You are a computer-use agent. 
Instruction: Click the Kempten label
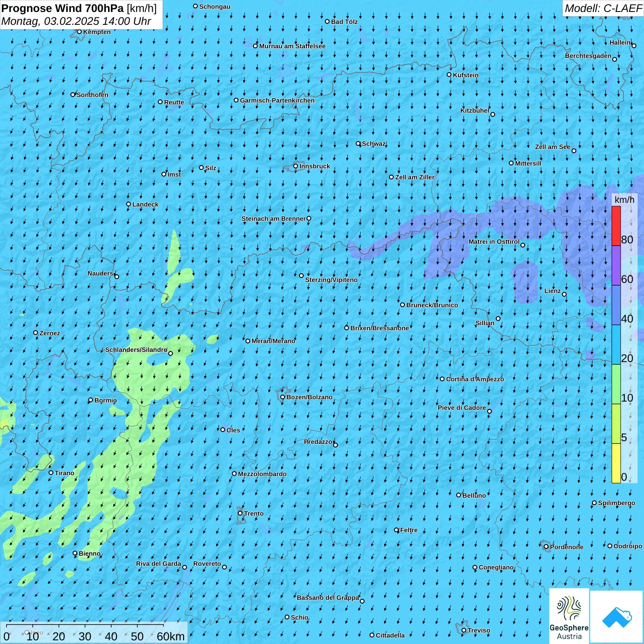tap(97, 32)
